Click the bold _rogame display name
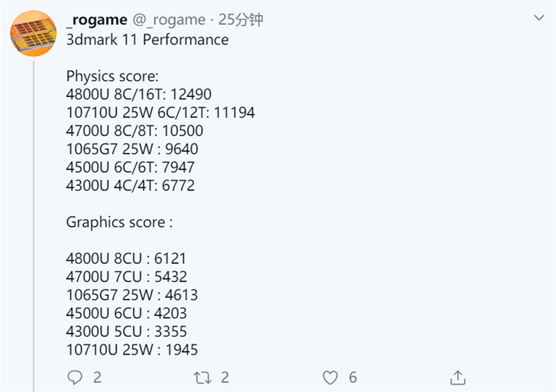This screenshot has width=556, height=392. [x=98, y=20]
